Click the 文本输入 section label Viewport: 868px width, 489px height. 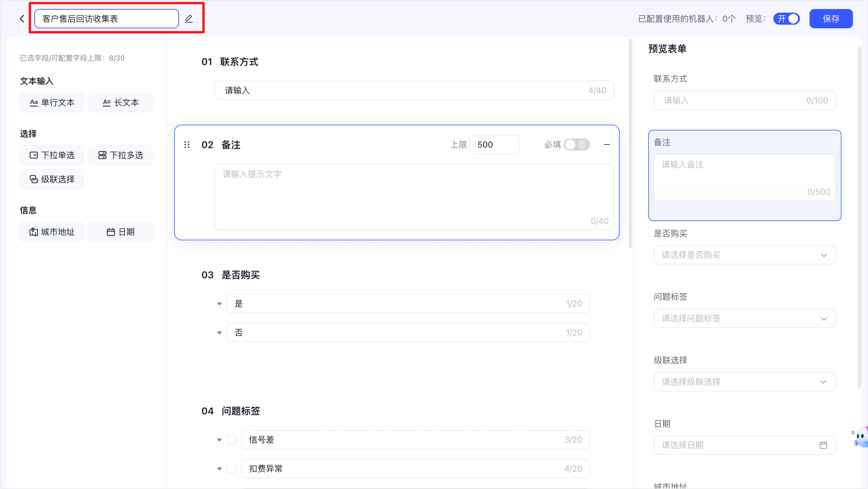tap(37, 81)
